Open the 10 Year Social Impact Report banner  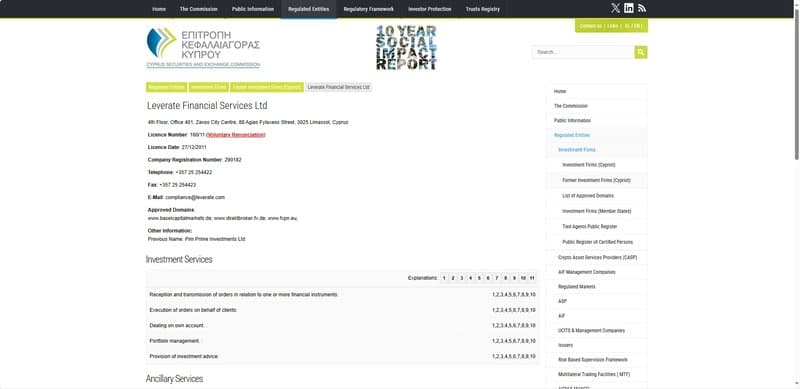pos(407,47)
